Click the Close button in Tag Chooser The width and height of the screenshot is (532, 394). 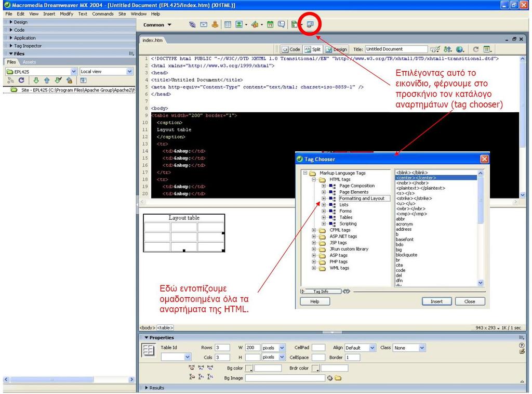coord(470,301)
